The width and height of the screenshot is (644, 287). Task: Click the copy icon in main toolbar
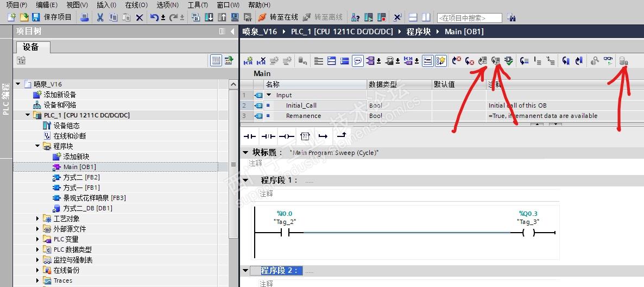pos(113,17)
